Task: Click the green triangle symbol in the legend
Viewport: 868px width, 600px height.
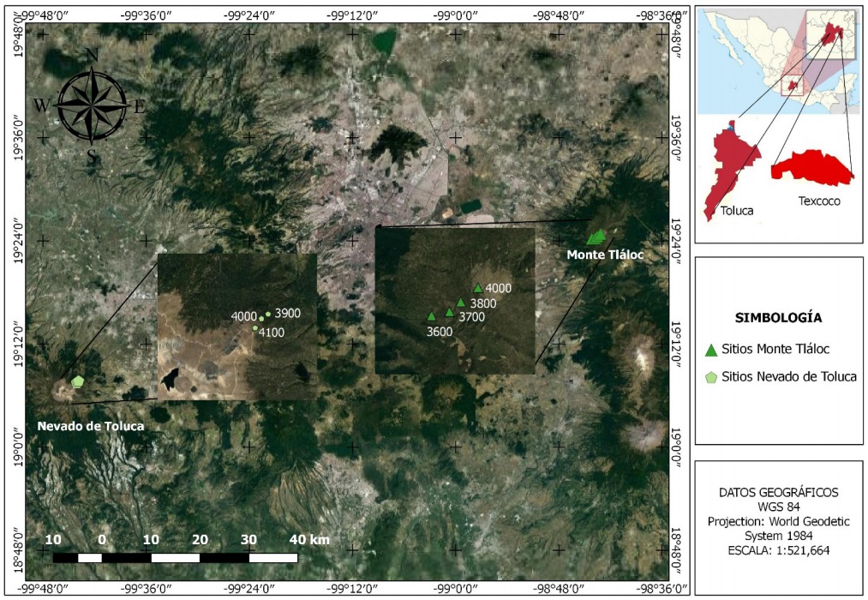Action: [710, 350]
